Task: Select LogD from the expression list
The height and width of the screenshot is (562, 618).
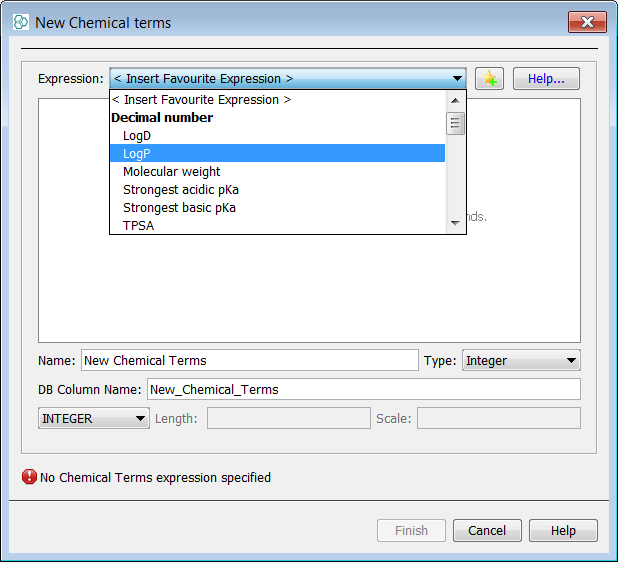Action: (137, 136)
